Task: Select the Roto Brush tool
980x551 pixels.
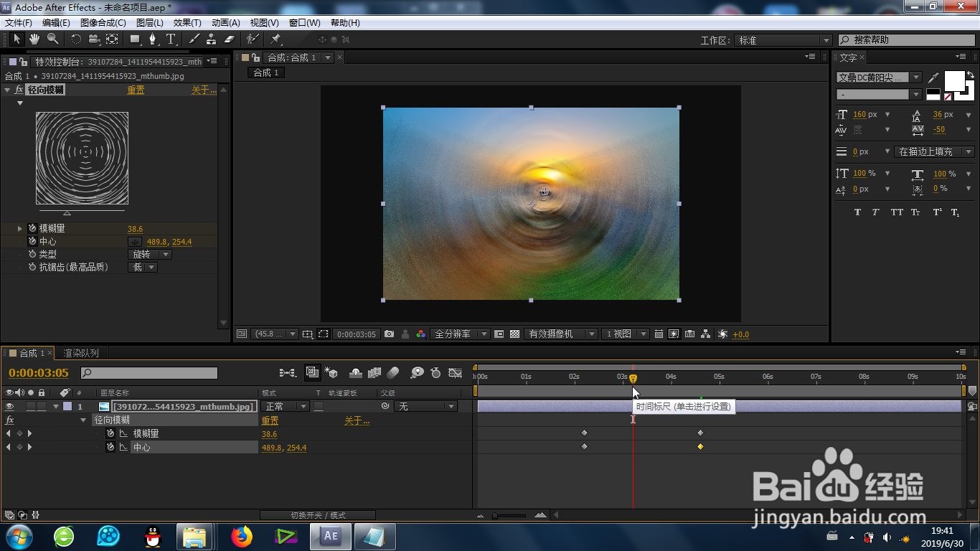Action: point(253,39)
